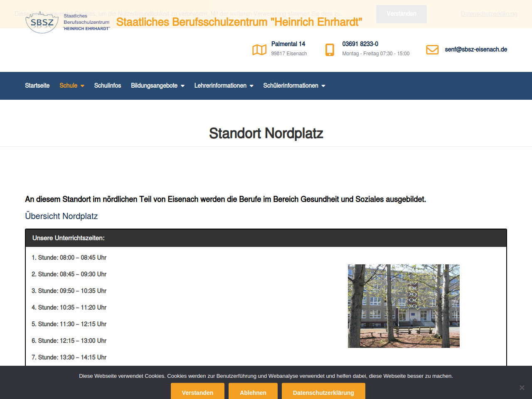Click the envelope email icon
This screenshot has height=399, width=532.
coord(432,50)
